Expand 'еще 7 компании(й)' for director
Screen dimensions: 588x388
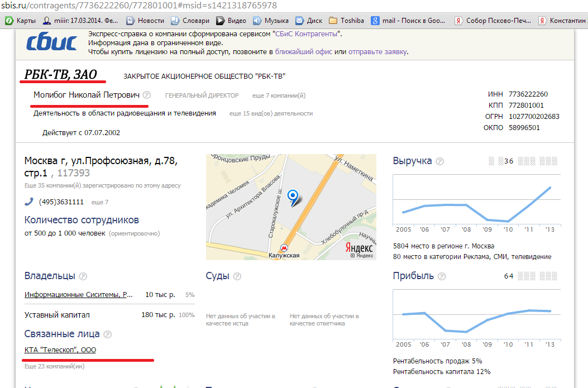point(279,95)
